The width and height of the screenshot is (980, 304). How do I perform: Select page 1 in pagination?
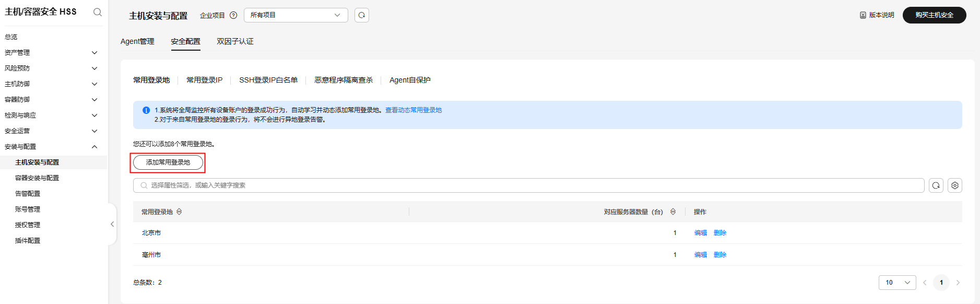tap(941, 283)
